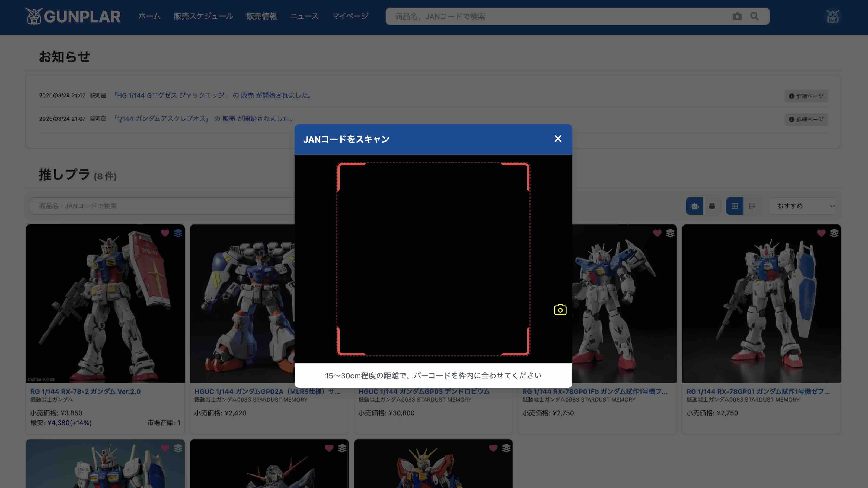
Task: Toggle heart on bottom-row second card
Action: pyautogui.click(x=329, y=448)
